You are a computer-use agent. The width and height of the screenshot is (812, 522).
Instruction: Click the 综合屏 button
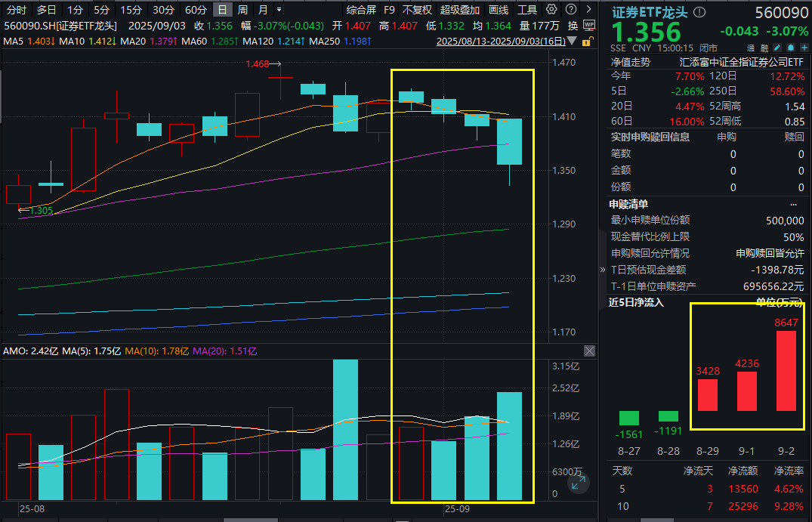361,10
